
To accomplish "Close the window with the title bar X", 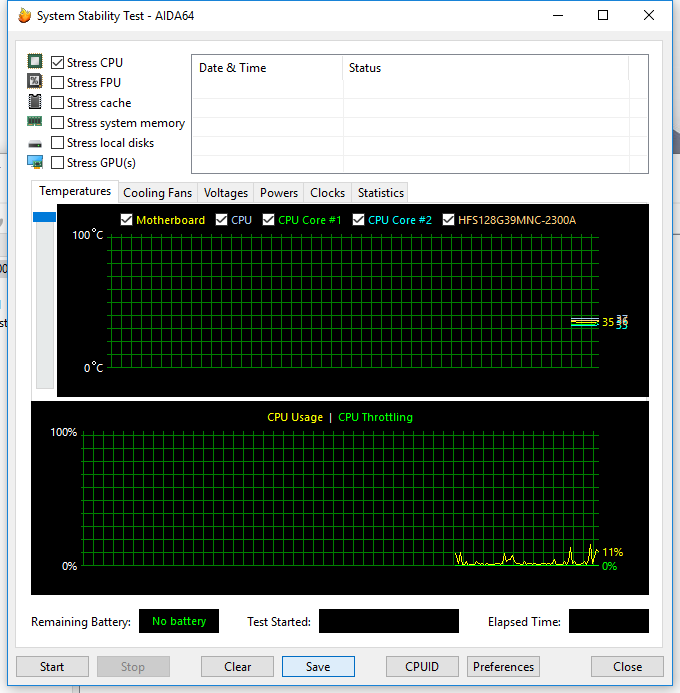I will (649, 15).
